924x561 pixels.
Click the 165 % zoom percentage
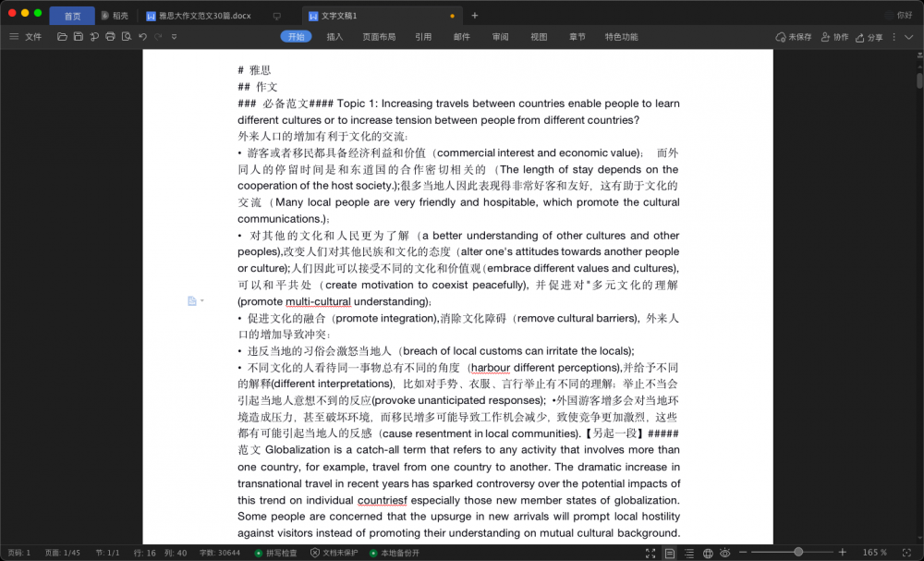[874, 553]
